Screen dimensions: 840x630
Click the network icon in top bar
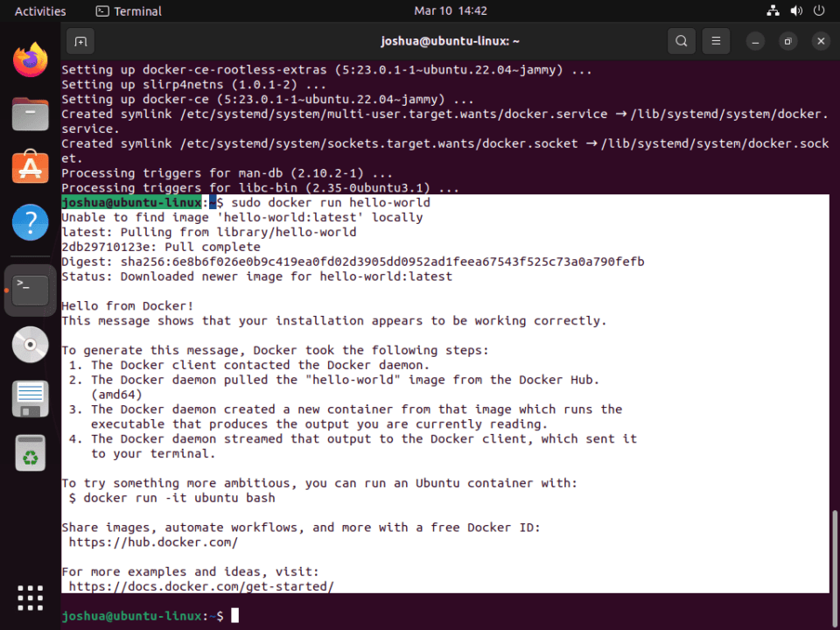point(773,11)
